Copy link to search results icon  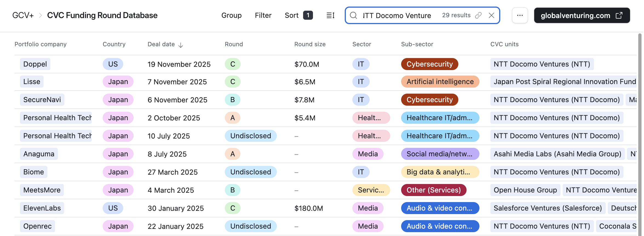click(478, 15)
